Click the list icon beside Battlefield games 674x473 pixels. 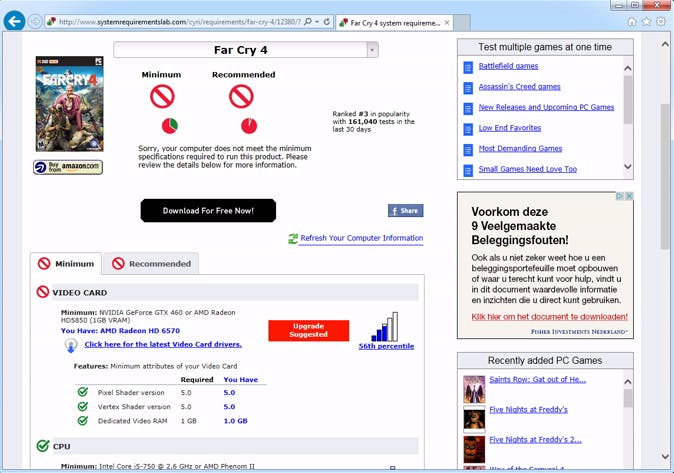point(468,68)
